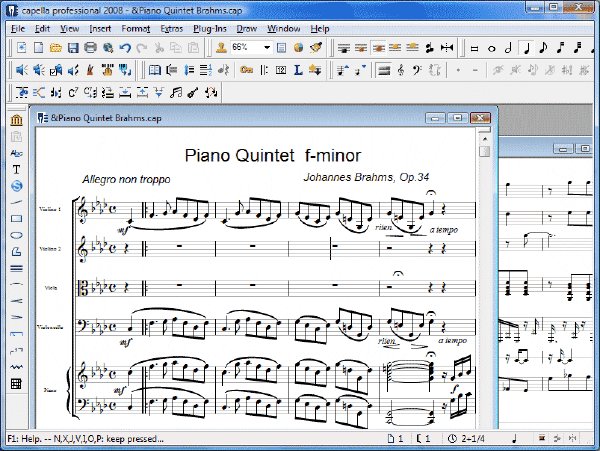Click the horizontal spacing arrows icon
The height and width of the screenshot is (451, 600).
point(447,48)
